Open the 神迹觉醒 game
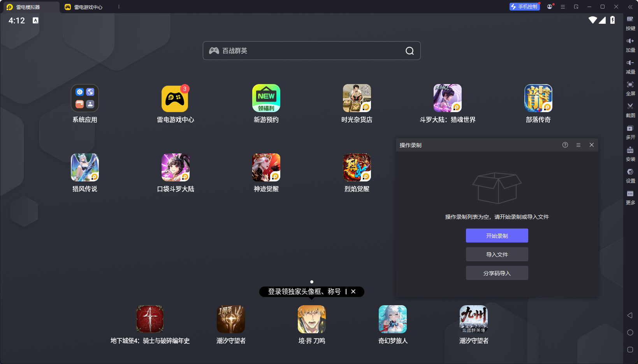 [266, 167]
